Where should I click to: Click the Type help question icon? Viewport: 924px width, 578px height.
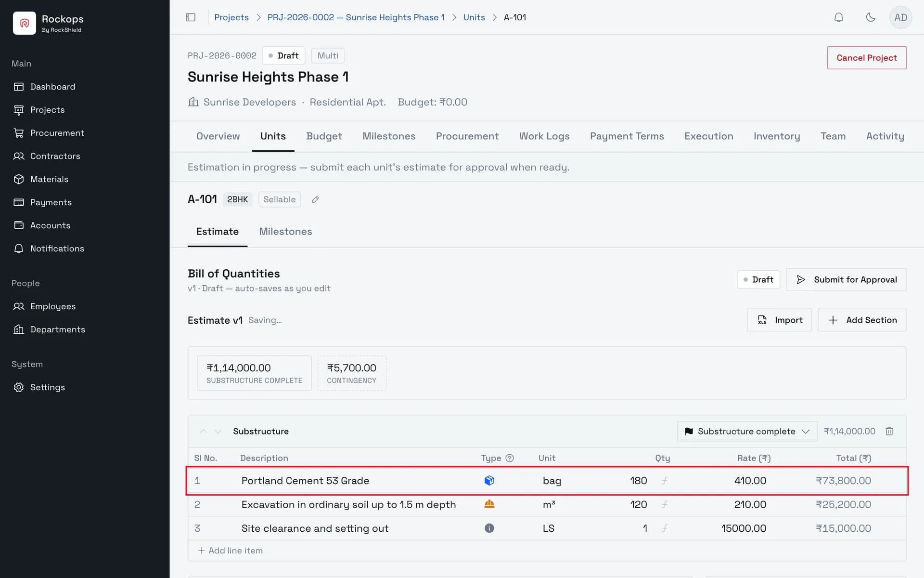[x=510, y=458]
